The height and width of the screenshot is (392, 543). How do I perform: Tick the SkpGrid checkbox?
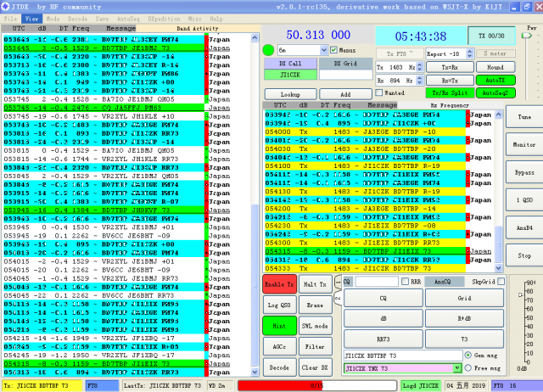coord(501,282)
